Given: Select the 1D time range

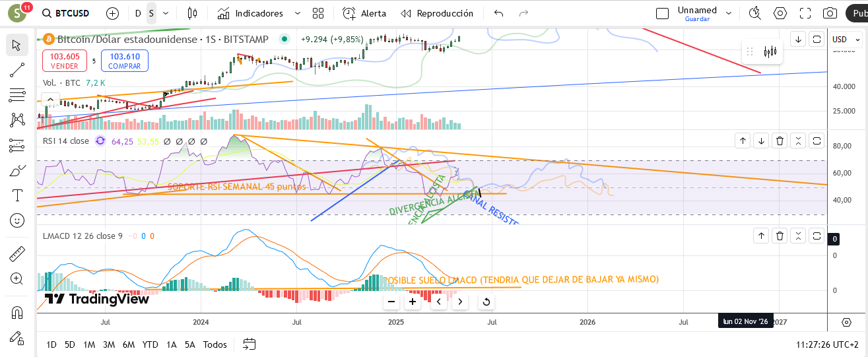Looking at the screenshot, I should pos(51,344).
